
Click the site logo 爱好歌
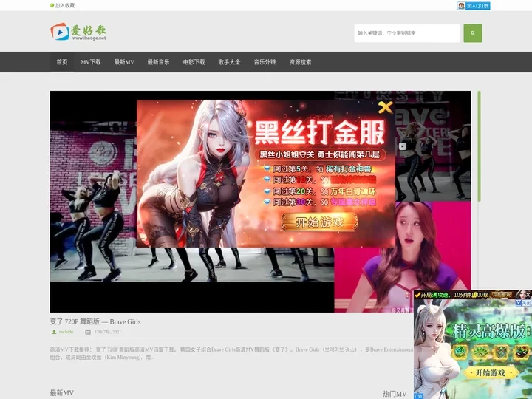coord(78,32)
